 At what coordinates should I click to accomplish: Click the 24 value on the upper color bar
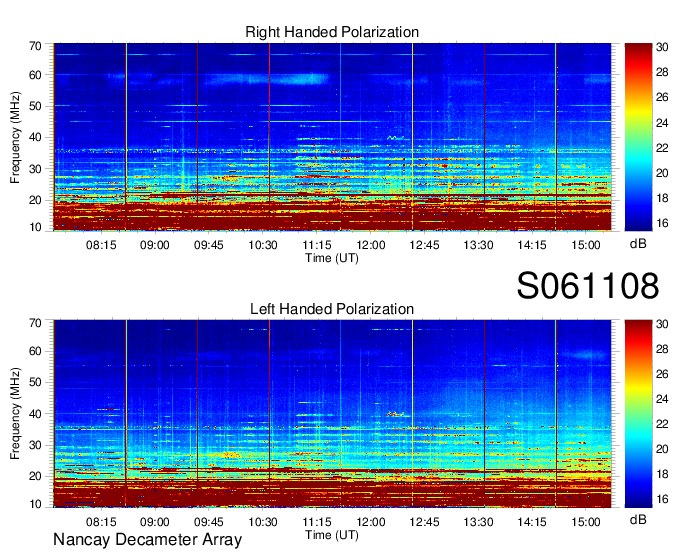coord(662,123)
